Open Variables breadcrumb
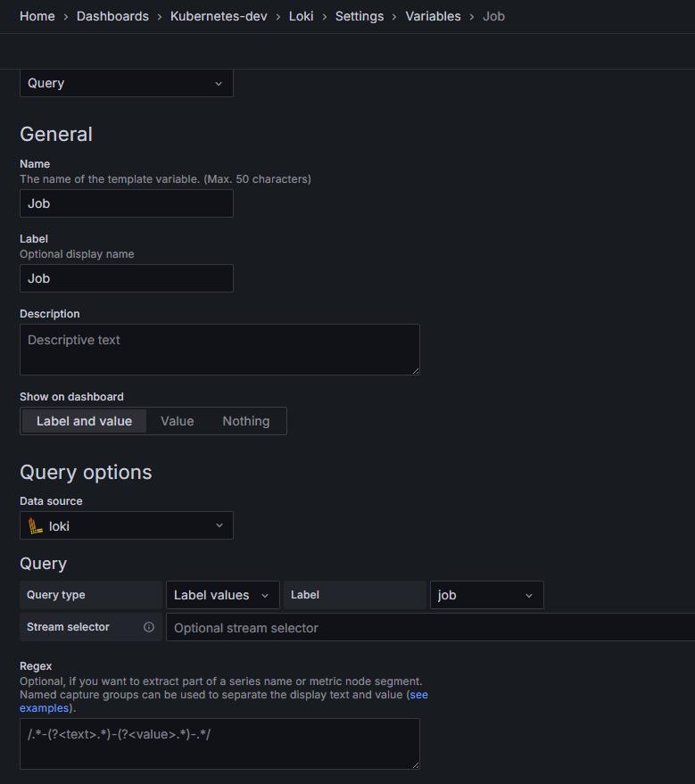The width and height of the screenshot is (695, 784). point(433,16)
